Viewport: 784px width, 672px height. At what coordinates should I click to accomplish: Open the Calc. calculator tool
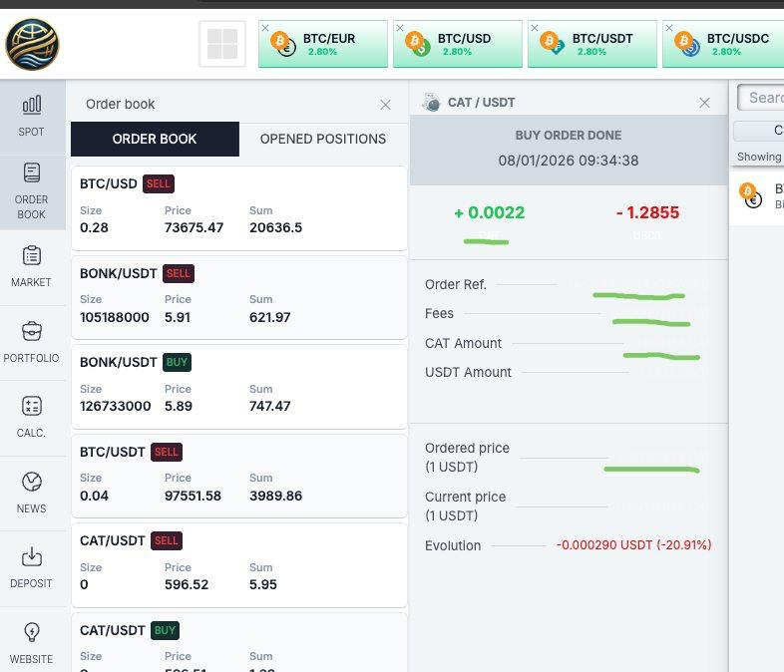click(x=31, y=417)
